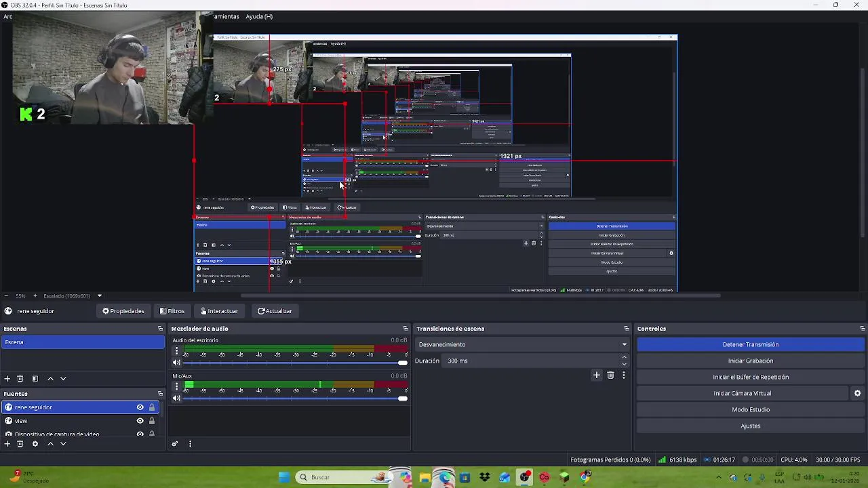
Task: Hide Dispositivo de captura de video source
Action: pos(140,434)
